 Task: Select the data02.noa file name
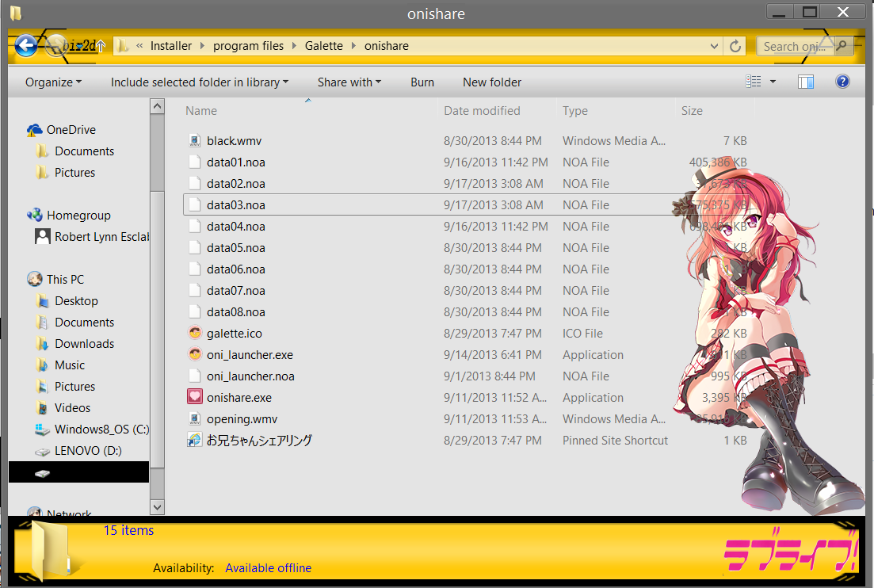tap(236, 183)
